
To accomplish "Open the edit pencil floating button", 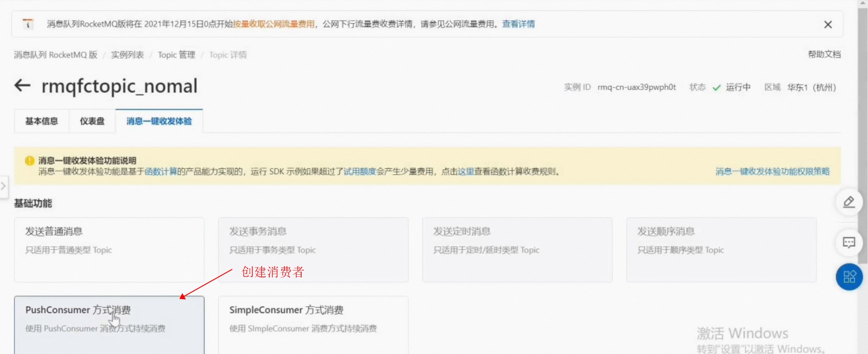I will [849, 202].
